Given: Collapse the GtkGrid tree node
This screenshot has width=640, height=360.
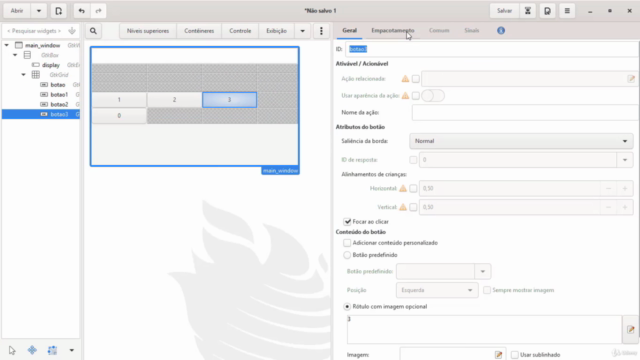Looking at the screenshot, I should click(x=24, y=75).
